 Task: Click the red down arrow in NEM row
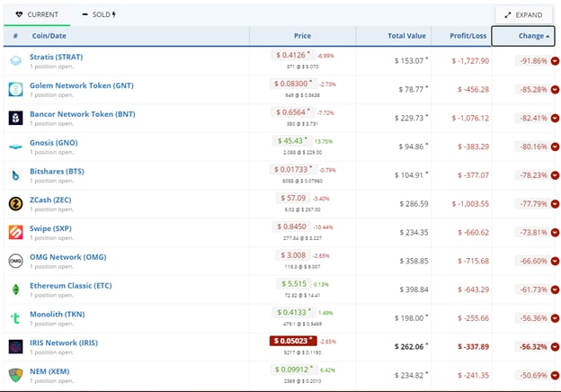555,376
